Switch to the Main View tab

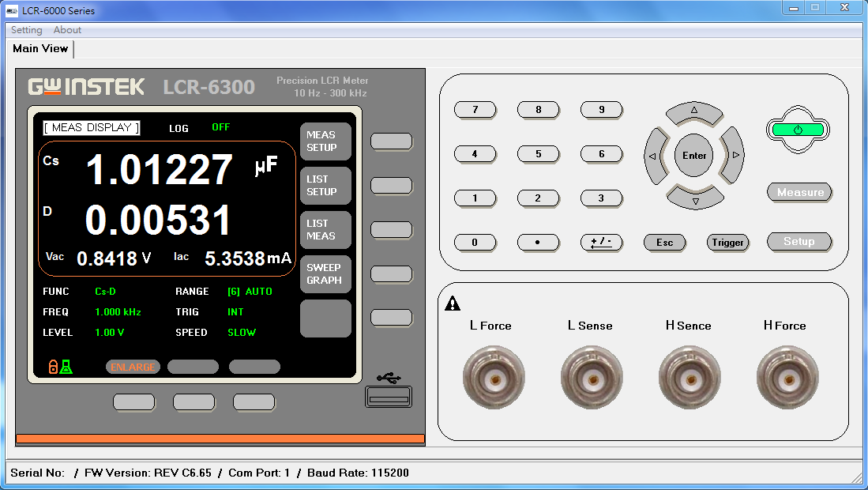tap(40, 49)
